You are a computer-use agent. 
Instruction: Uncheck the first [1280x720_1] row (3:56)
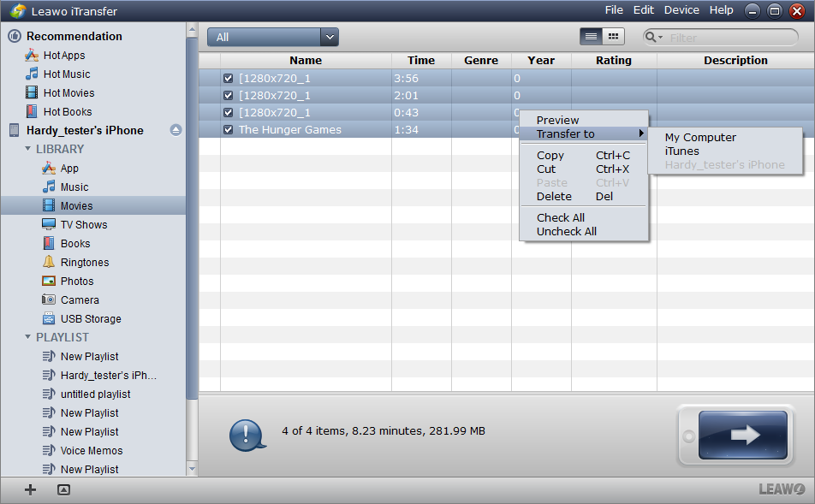[228, 79]
